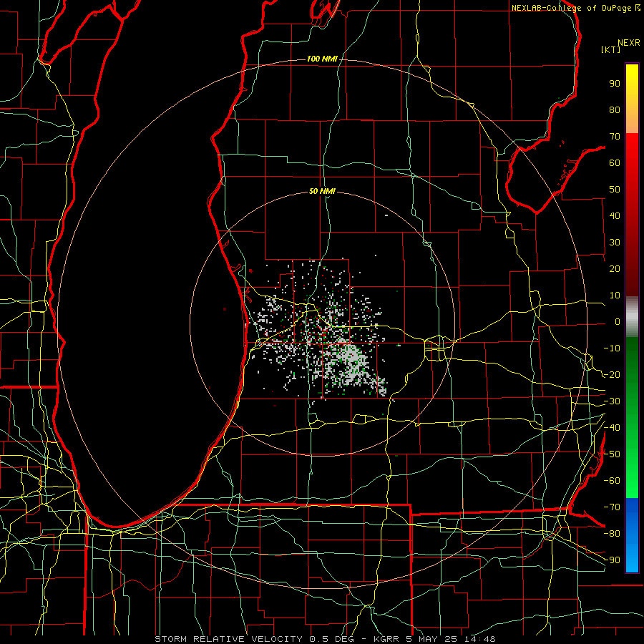This screenshot has width=644, height=644.
Task: Click the positive 40 knot scale value
Action: tap(615, 216)
